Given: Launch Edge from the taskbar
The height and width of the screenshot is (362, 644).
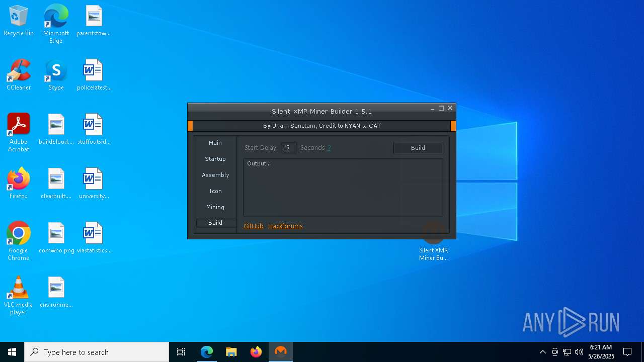Looking at the screenshot, I should (207, 352).
